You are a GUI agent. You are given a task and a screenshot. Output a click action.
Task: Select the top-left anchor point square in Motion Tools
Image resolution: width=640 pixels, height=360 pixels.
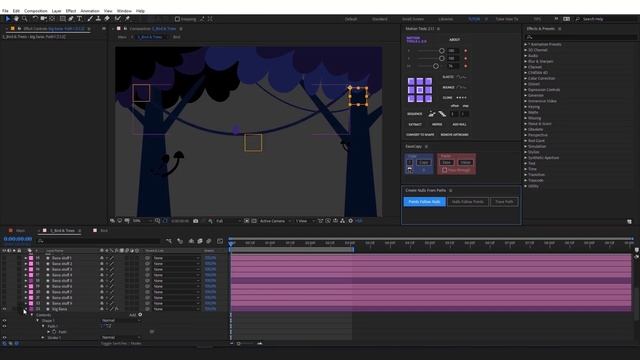(x=411, y=81)
